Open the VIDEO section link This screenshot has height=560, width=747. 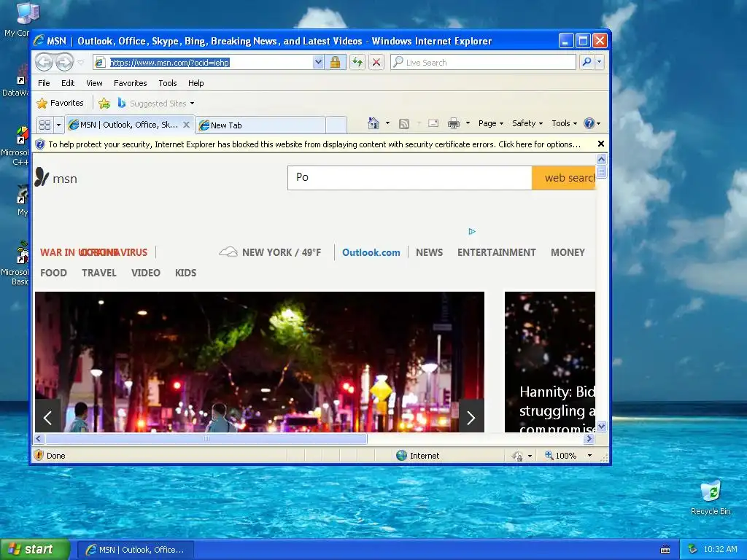tap(146, 273)
